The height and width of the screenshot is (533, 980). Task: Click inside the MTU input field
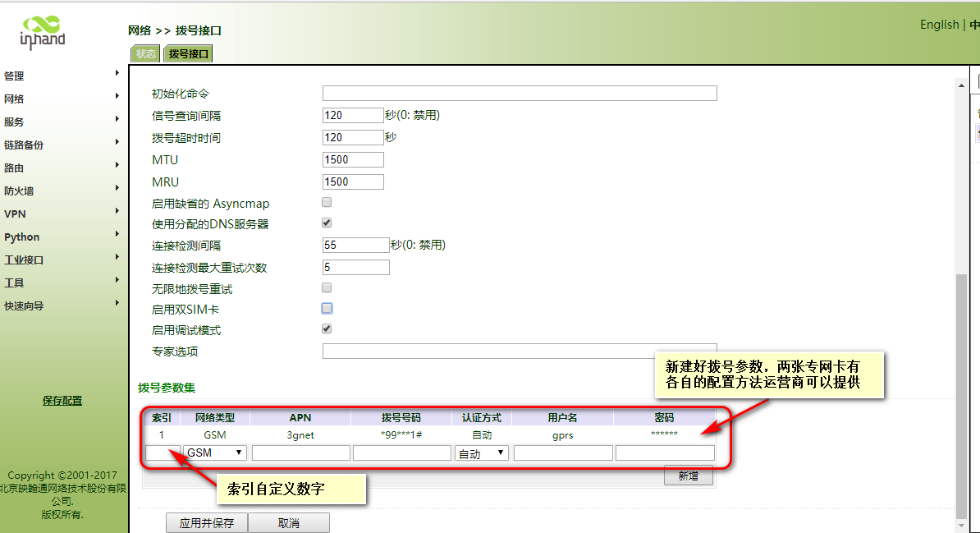click(353, 159)
